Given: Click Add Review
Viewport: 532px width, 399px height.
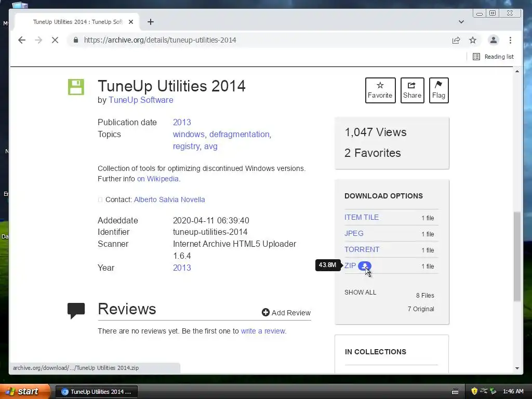Looking at the screenshot, I should click(x=286, y=312).
